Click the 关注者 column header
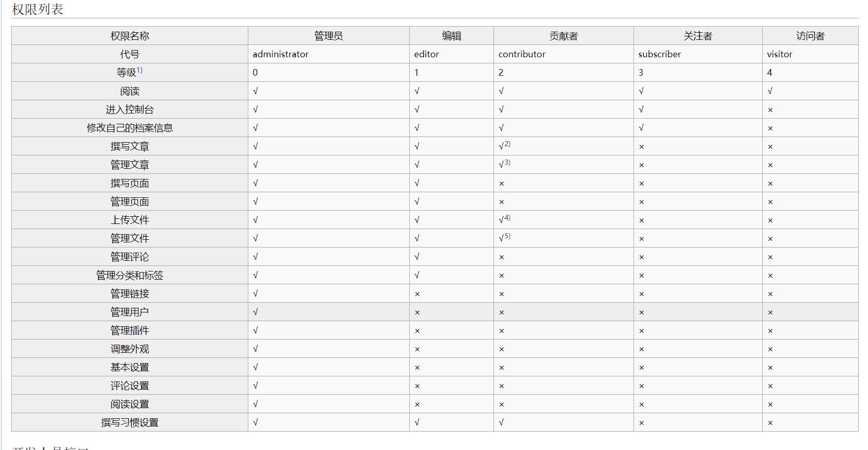Image resolution: width=868 pixels, height=450 pixels. point(698,36)
